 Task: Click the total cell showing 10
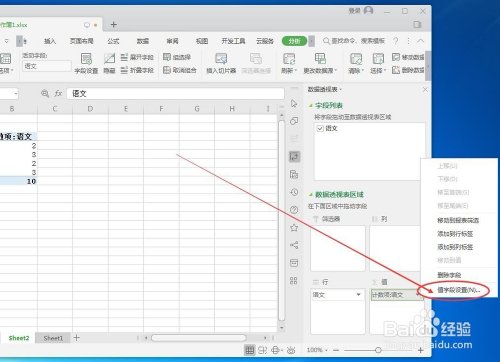point(18,181)
